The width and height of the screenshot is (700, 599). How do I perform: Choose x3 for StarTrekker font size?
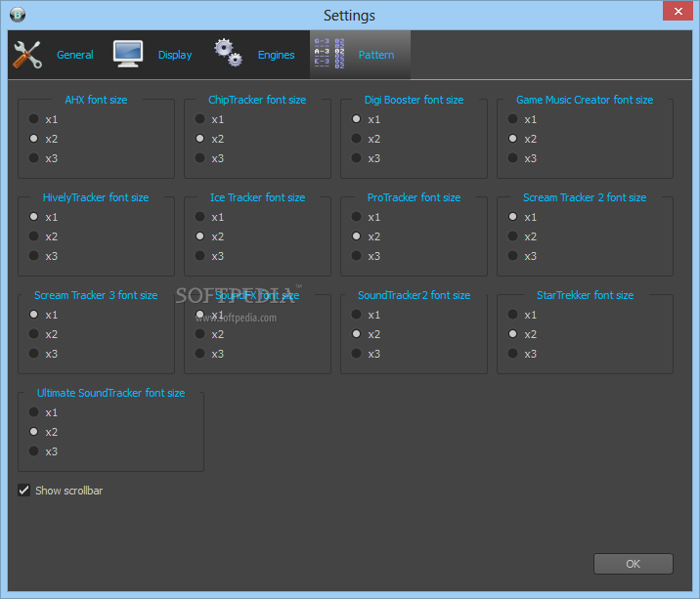[x=512, y=354]
